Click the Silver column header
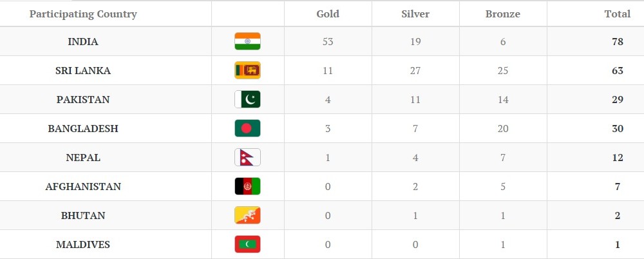 [415, 14]
